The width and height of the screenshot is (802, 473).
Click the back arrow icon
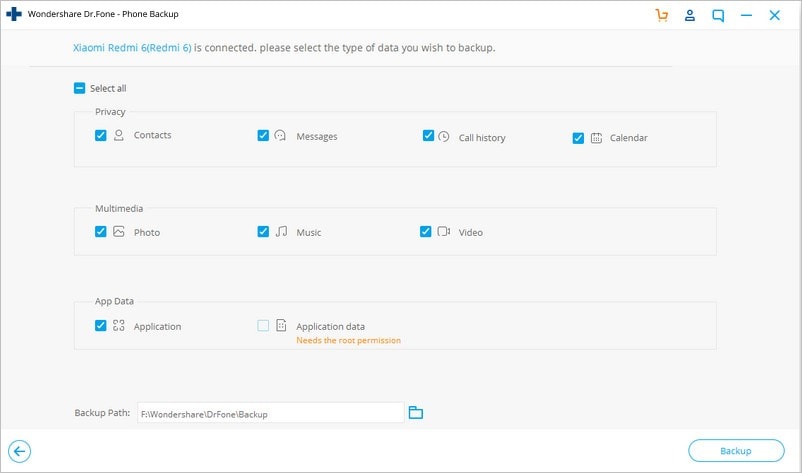19,451
